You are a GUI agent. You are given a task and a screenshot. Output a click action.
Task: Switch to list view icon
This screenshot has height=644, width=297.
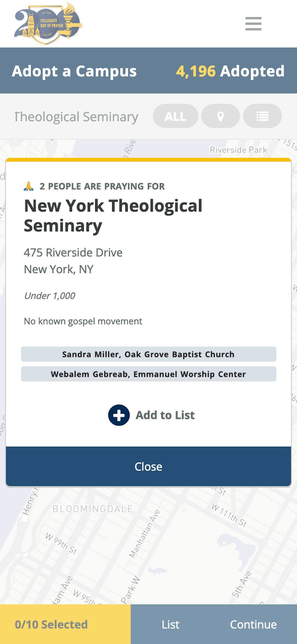[262, 116]
